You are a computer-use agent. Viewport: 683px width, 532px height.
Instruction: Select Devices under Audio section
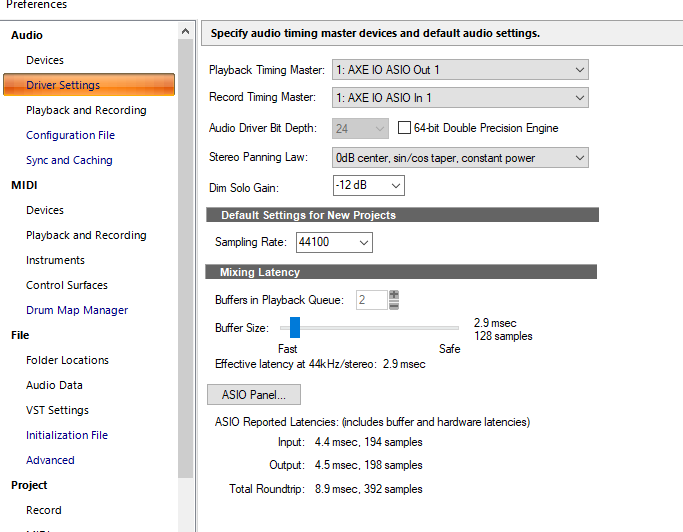click(45, 60)
